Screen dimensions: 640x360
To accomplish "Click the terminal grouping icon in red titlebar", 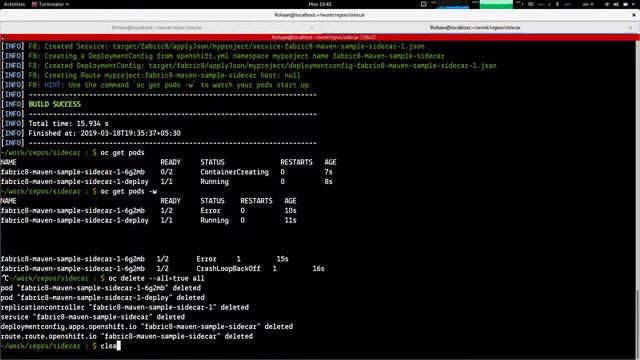I will click(x=4, y=38).
